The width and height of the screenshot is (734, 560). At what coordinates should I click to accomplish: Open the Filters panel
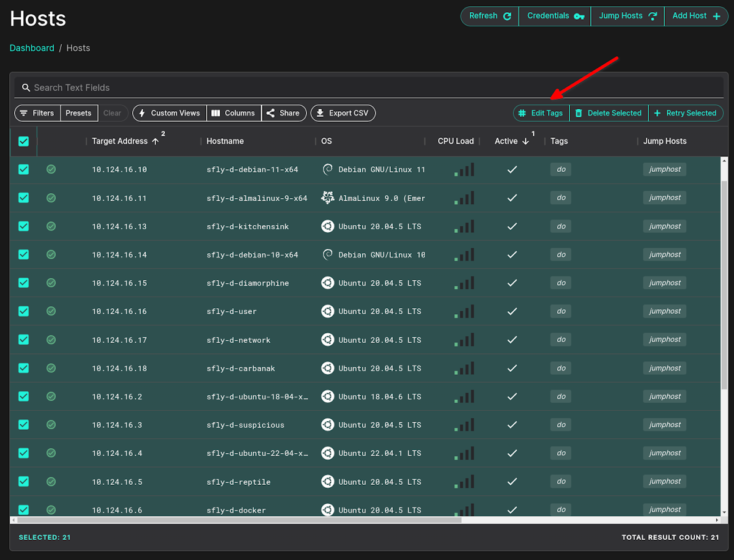[x=38, y=112]
